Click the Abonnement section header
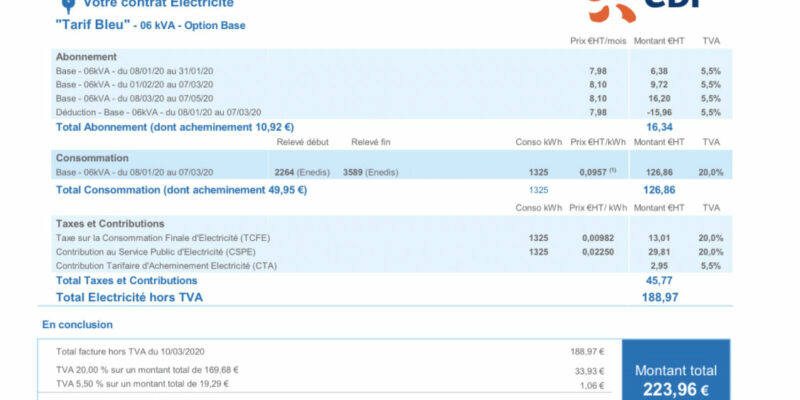This screenshot has width=800, height=400. [x=86, y=57]
